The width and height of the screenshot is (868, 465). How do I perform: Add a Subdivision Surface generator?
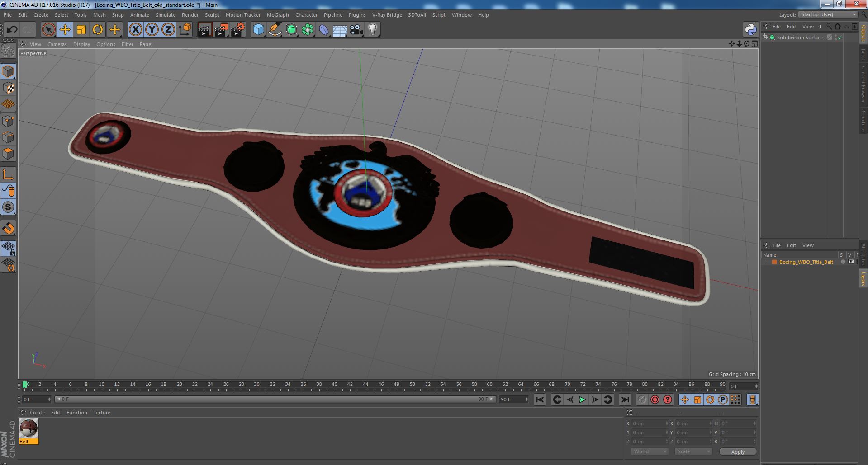point(291,30)
